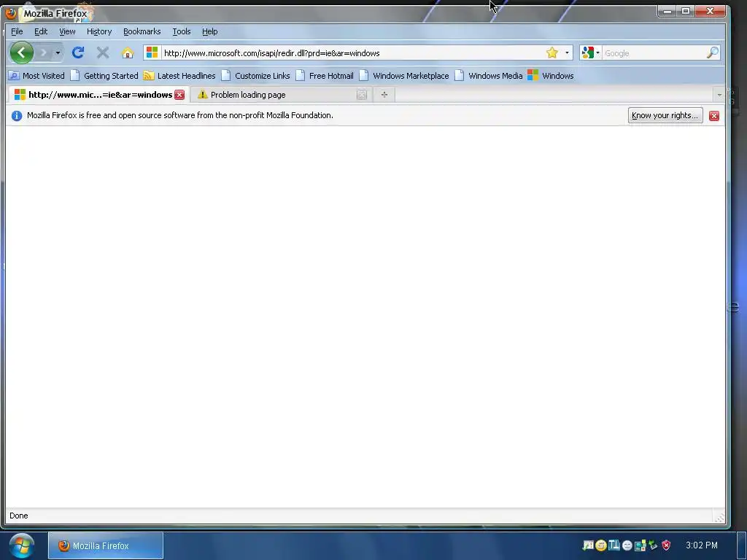The height and width of the screenshot is (560, 747).
Task: Reload the current page
Action: tap(78, 52)
